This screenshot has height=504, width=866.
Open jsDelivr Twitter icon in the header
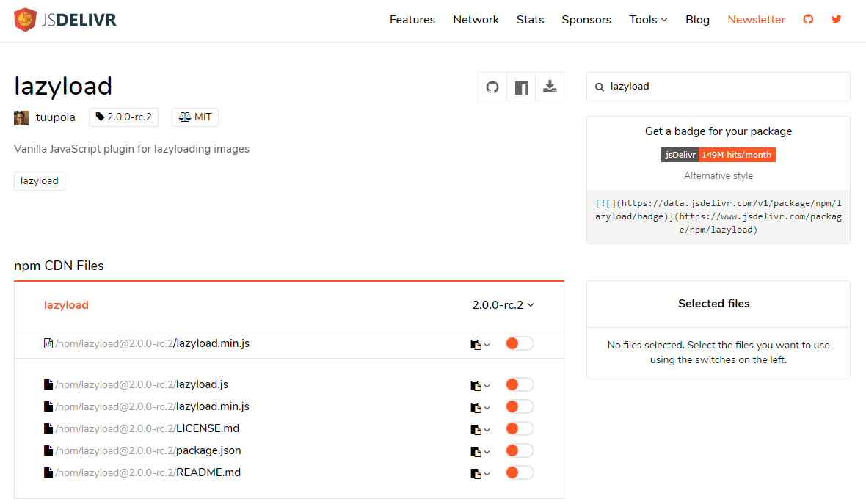[x=836, y=20]
